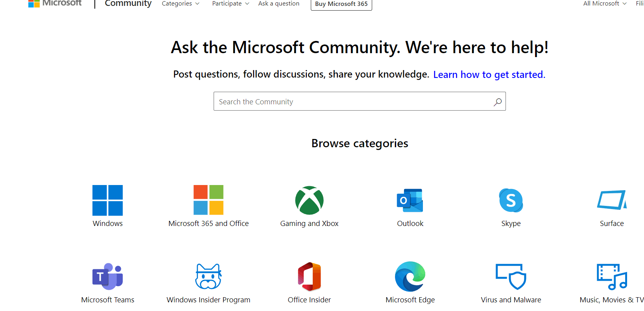Open the Ask a question page

[279, 4]
